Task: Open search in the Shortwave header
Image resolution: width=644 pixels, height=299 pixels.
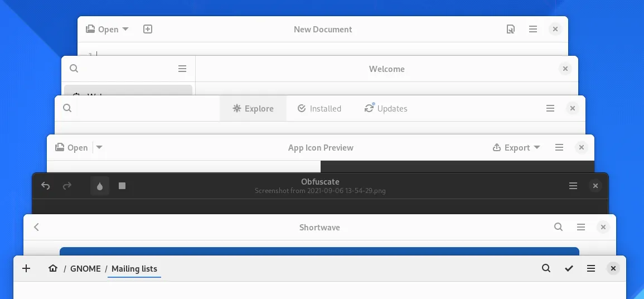Action: (x=558, y=227)
